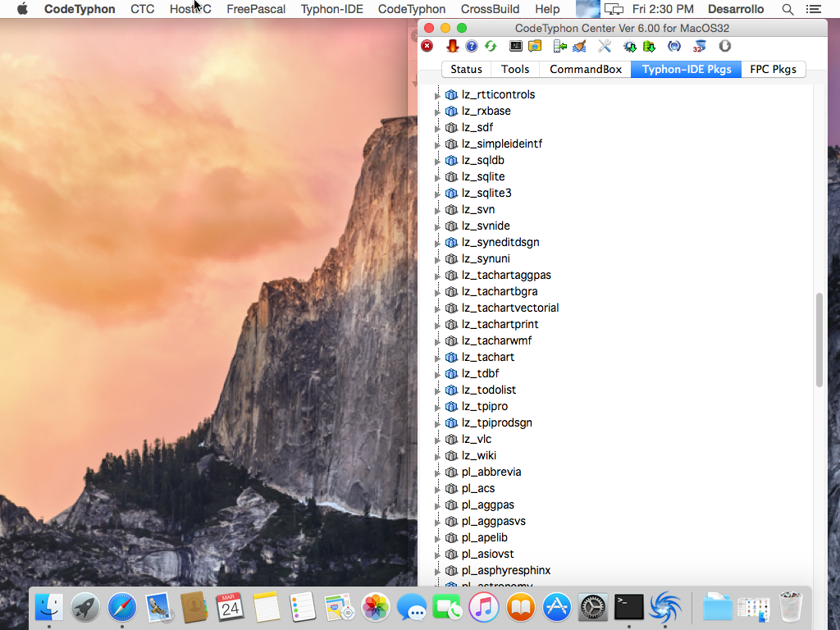Click the green refresh arrows icon

491,47
